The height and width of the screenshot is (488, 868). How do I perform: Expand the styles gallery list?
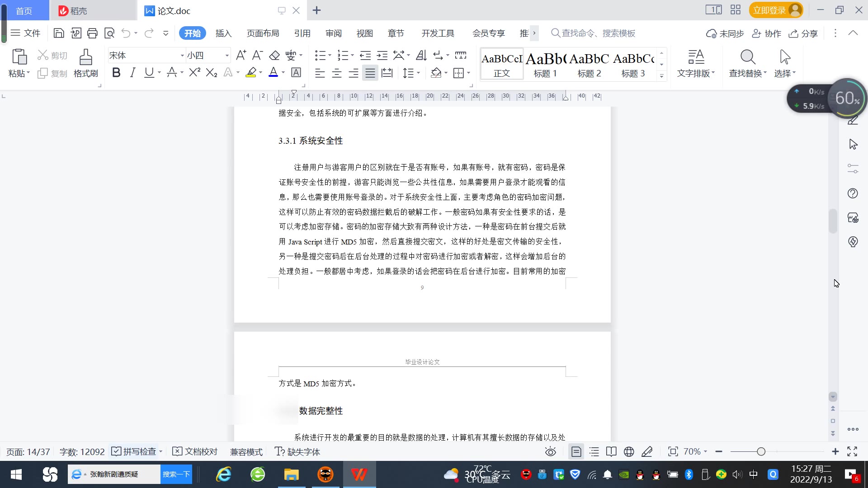661,76
